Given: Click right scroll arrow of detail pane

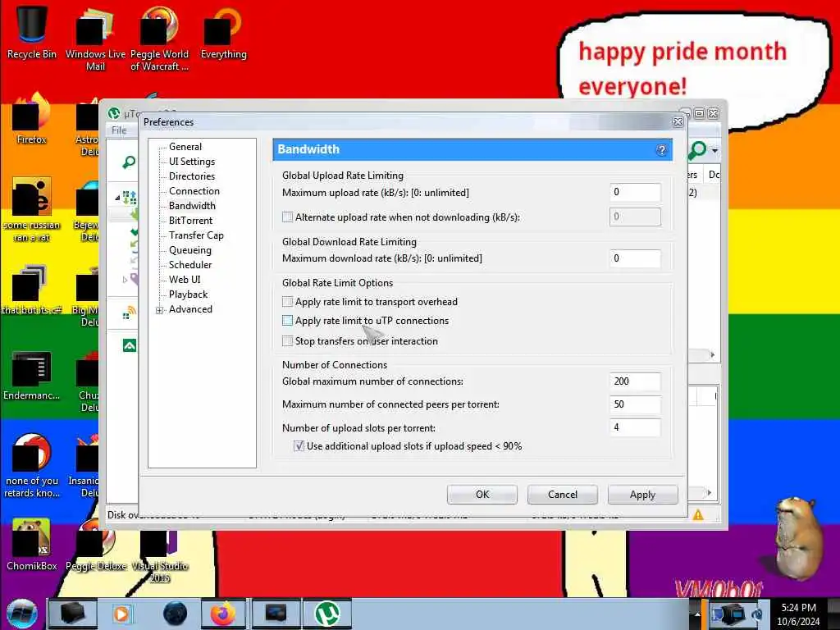Looking at the screenshot, I should (x=710, y=492).
